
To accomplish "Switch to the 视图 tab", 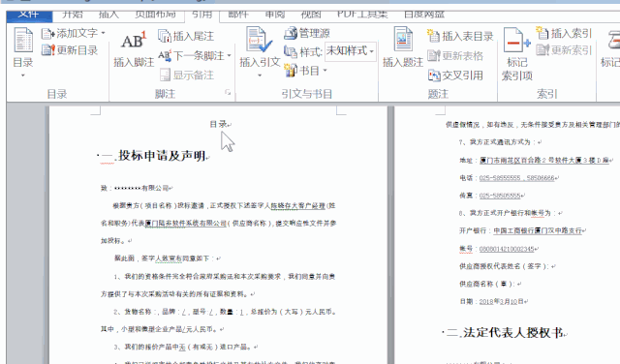I will click(311, 15).
